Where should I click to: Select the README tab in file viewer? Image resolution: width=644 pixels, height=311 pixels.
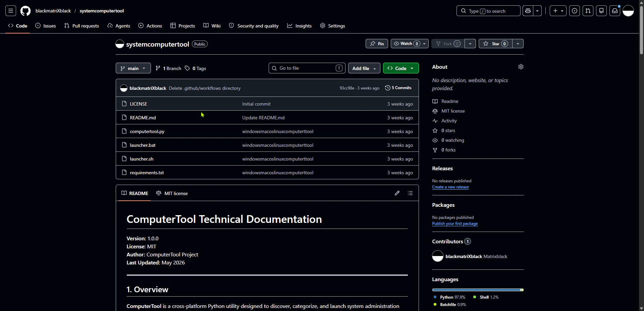tap(135, 193)
